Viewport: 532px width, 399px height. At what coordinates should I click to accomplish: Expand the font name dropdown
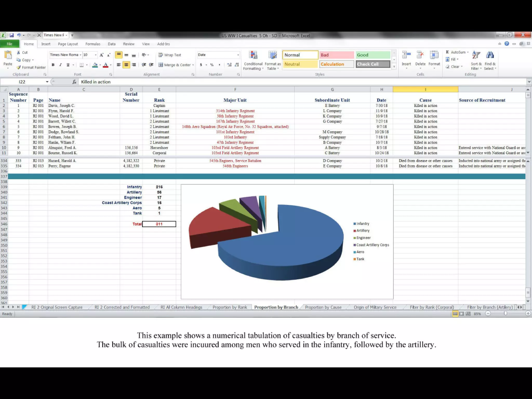point(81,55)
